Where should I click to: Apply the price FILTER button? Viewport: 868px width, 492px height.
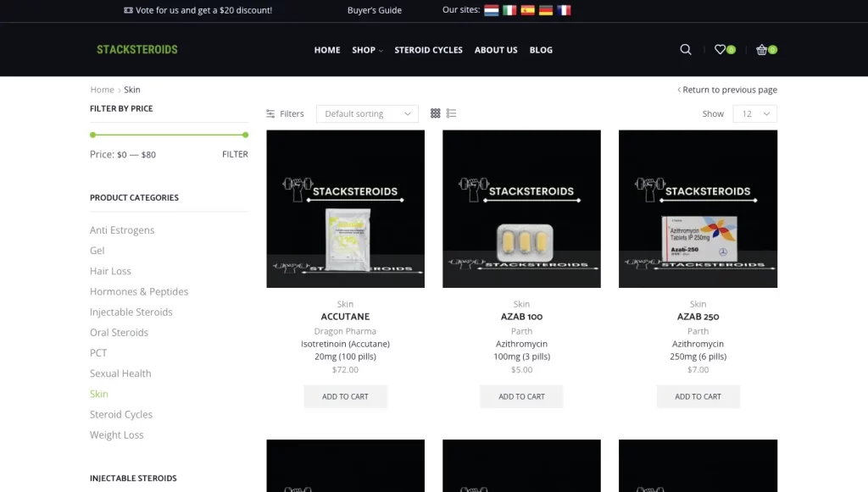(235, 154)
